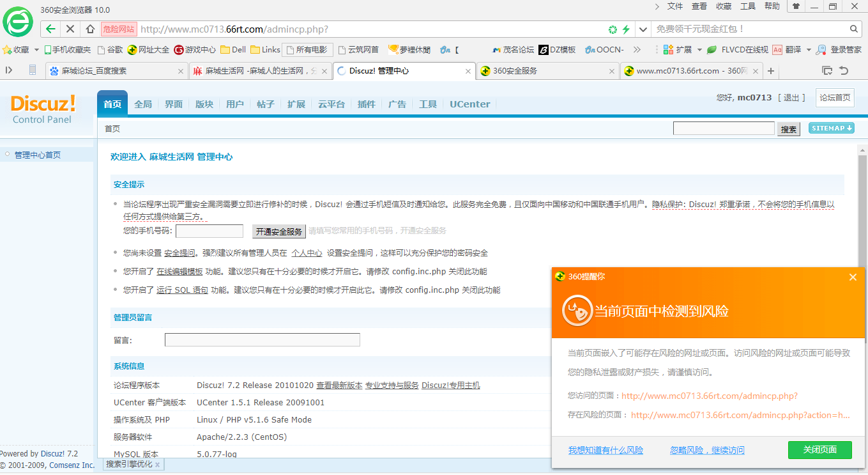Viewport: 868px width, 475px height.
Task: Open 翻译 translate tool
Action: click(787, 49)
